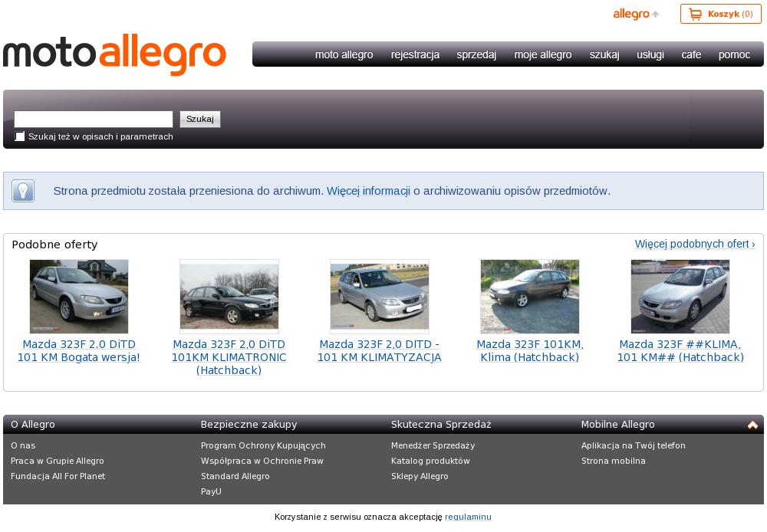The height and width of the screenshot is (532, 767).
Task: Follow the Więcej informacji link
Action: pos(368,191)
